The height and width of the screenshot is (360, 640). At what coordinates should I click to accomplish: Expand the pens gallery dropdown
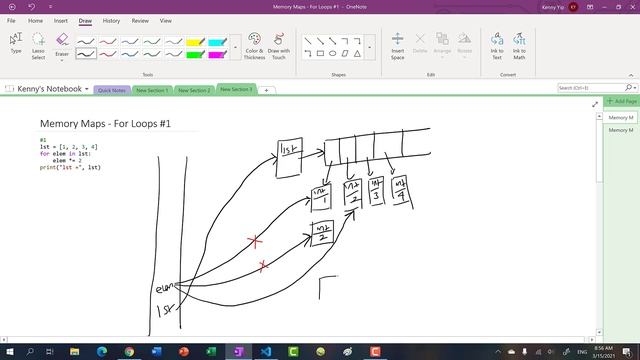235,47
